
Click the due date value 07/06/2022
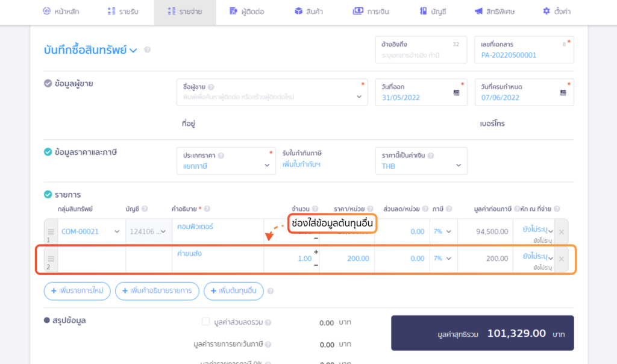500,98
